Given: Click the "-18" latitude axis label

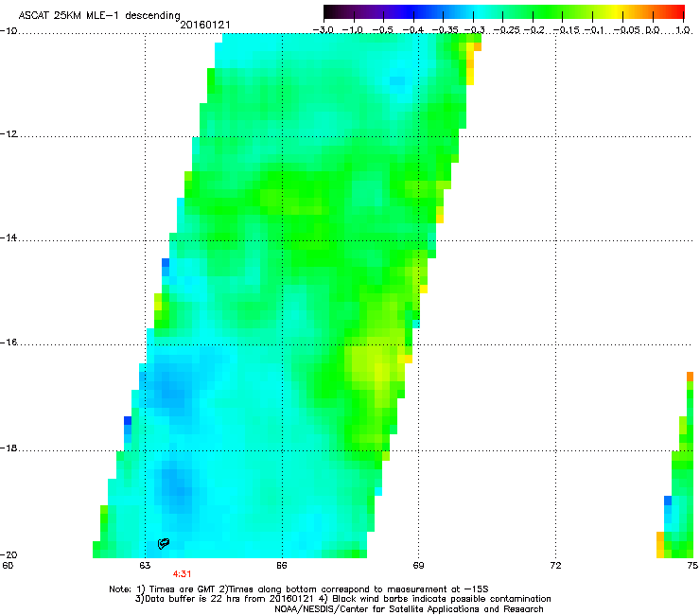Looking at the screenshot, I should [x=9, y=448].
